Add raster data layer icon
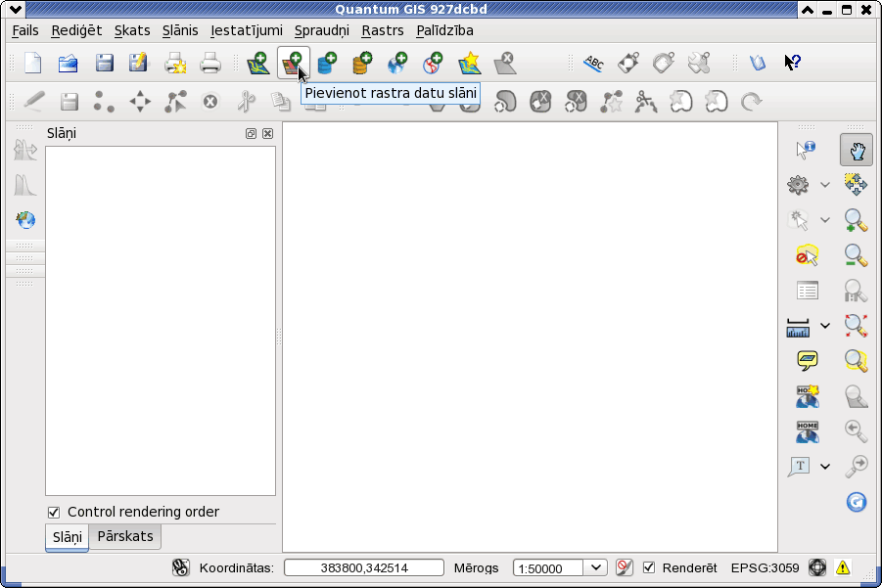882x588 pixels. point(293,63)
